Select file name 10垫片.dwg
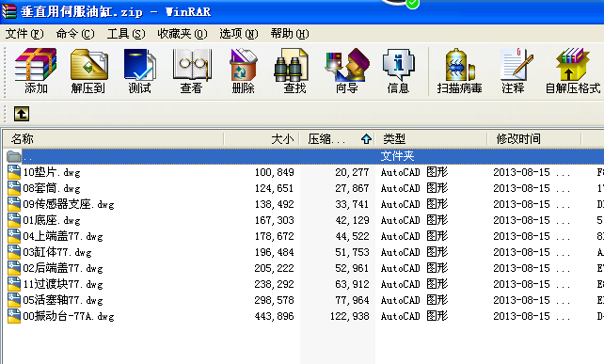 point(52,172)
